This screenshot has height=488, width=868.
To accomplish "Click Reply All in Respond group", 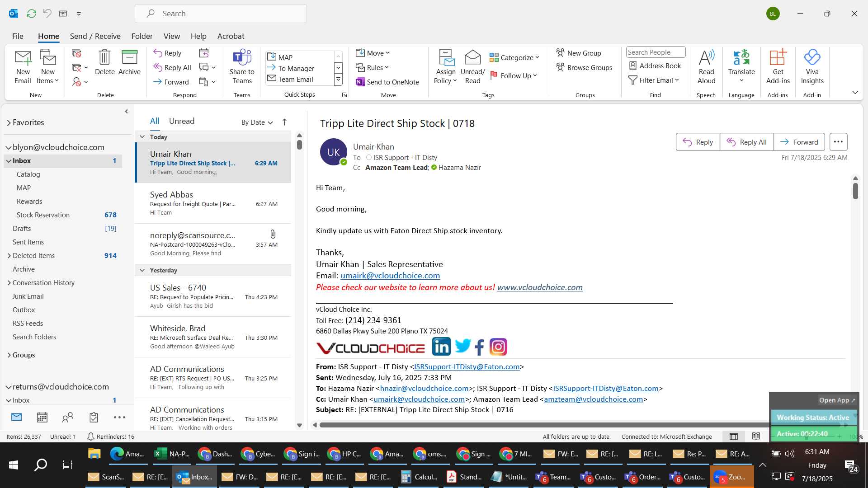I will 172,67.
